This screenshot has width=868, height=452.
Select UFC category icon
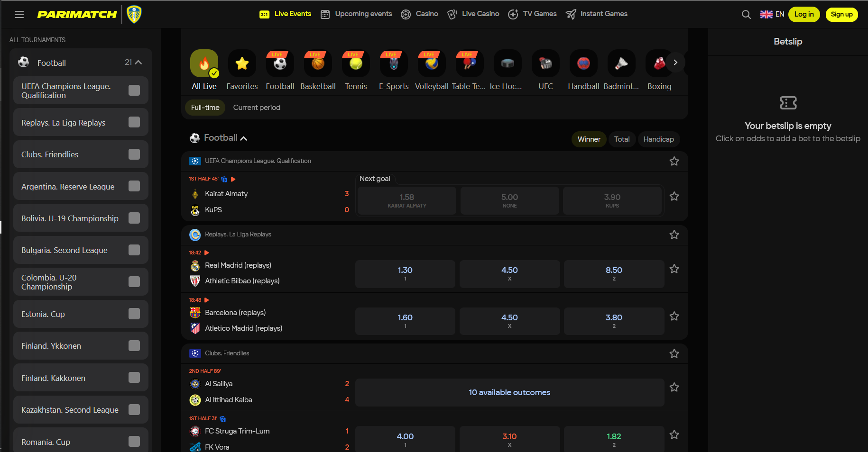click(x=546, y=63)
